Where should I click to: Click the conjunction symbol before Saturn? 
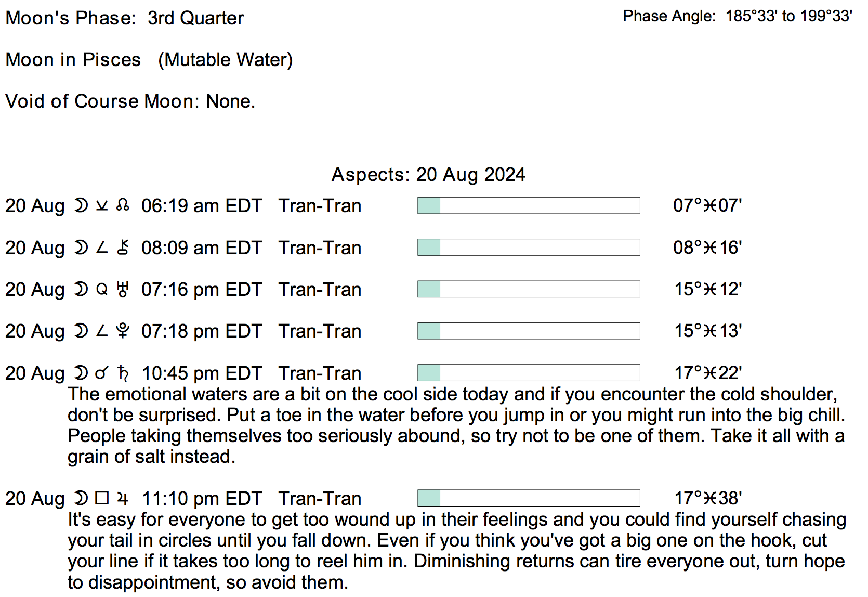point(102,373)
